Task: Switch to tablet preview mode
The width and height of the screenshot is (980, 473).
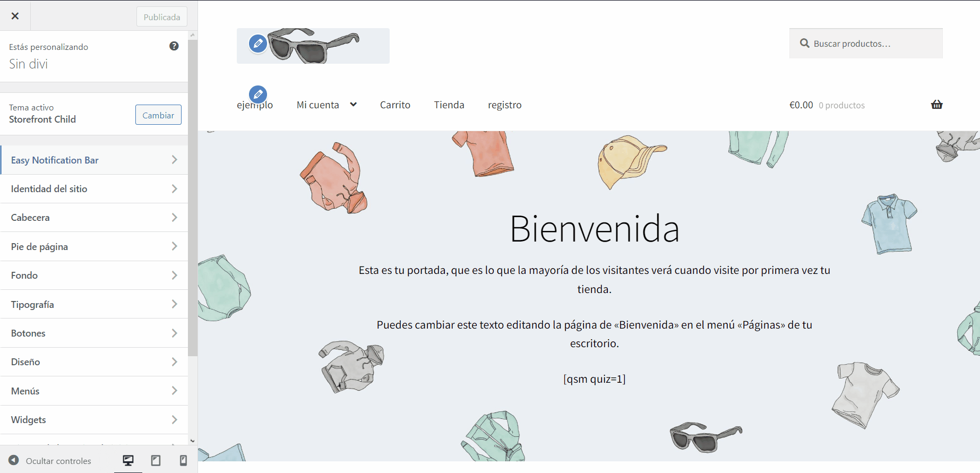Action: [x=156, y=460]
